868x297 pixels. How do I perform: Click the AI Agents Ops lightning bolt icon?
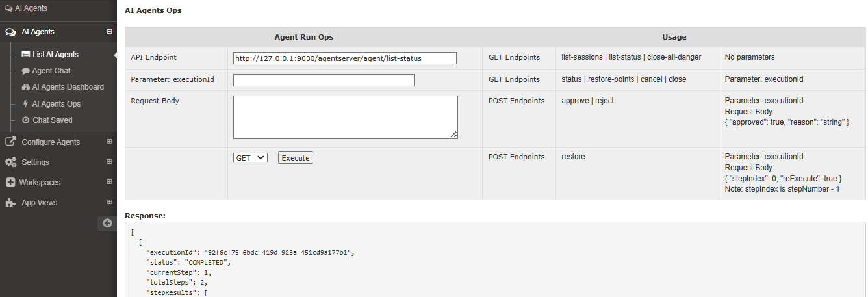pos(26,104)
